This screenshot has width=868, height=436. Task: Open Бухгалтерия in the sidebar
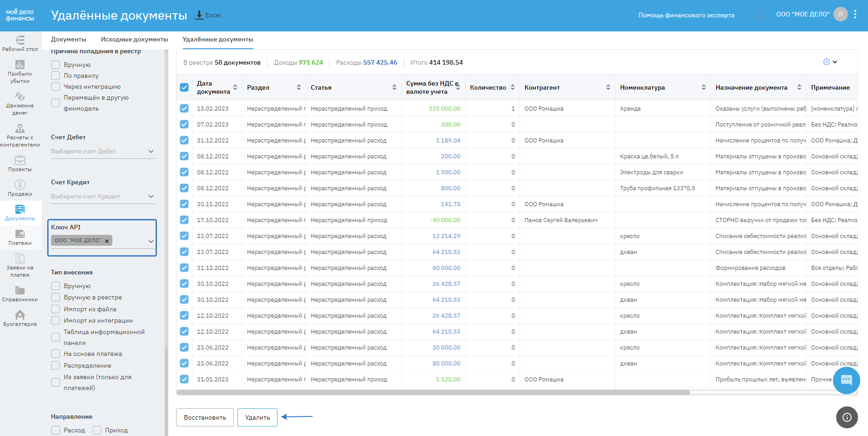(x=20, y=318)
